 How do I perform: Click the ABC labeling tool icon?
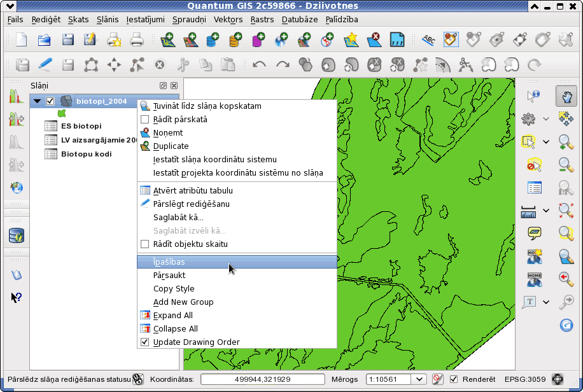click(428, 40)
